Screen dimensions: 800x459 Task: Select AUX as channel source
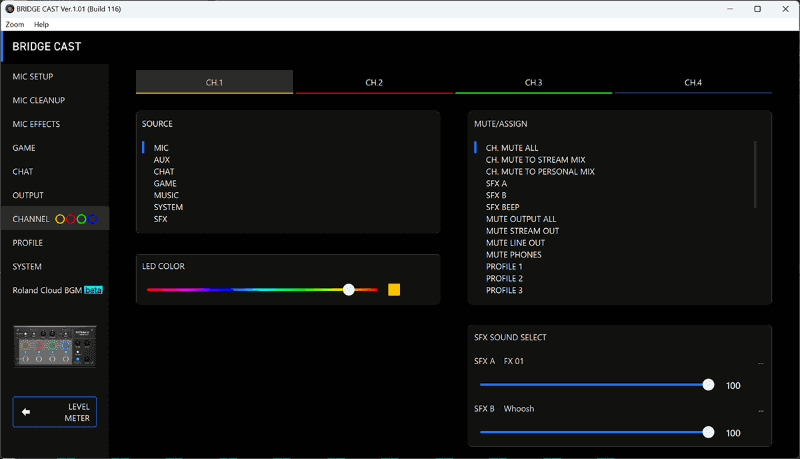tap(162, 160)
